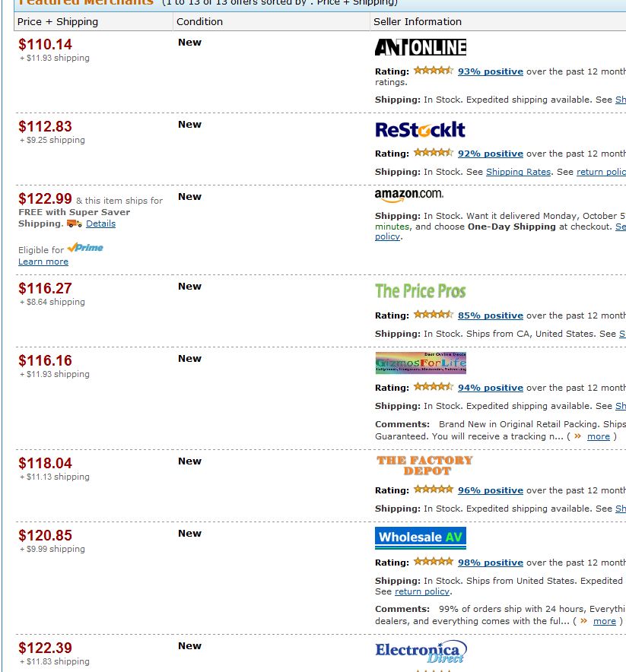This screenshot has height=672, width=626.
Task: Open the ReStockIt seller logo
Action: pyautogui.click(x=420, y=130)
